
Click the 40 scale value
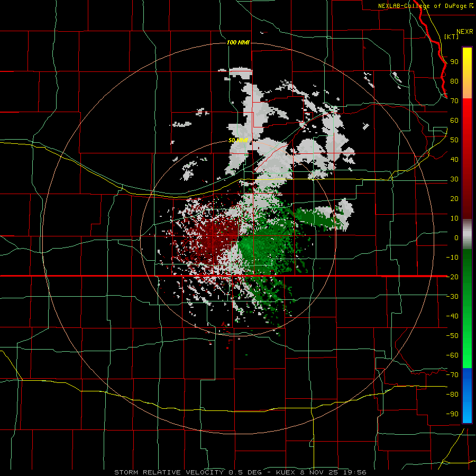click(x=454, y=159)
